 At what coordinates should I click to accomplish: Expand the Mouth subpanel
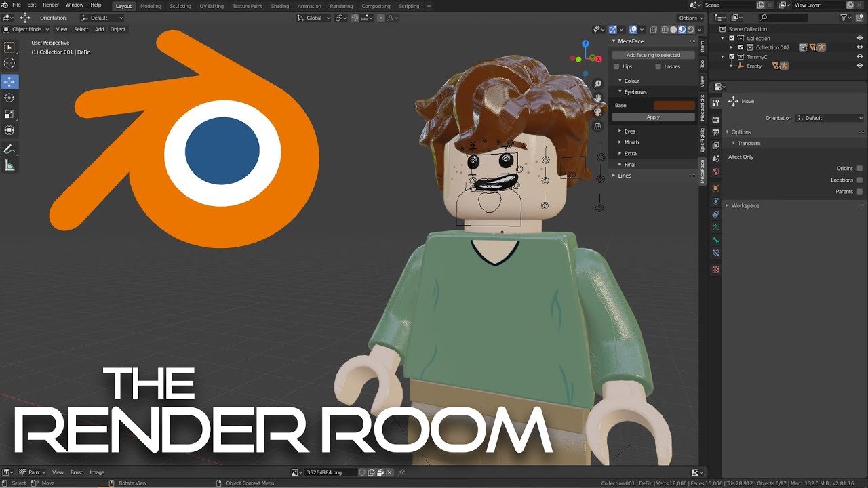pos(631,142)
